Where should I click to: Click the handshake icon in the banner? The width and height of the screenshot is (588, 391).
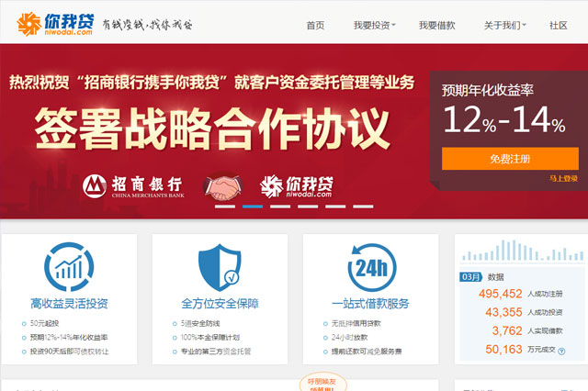pyautogui.click(x=222, y=186)
